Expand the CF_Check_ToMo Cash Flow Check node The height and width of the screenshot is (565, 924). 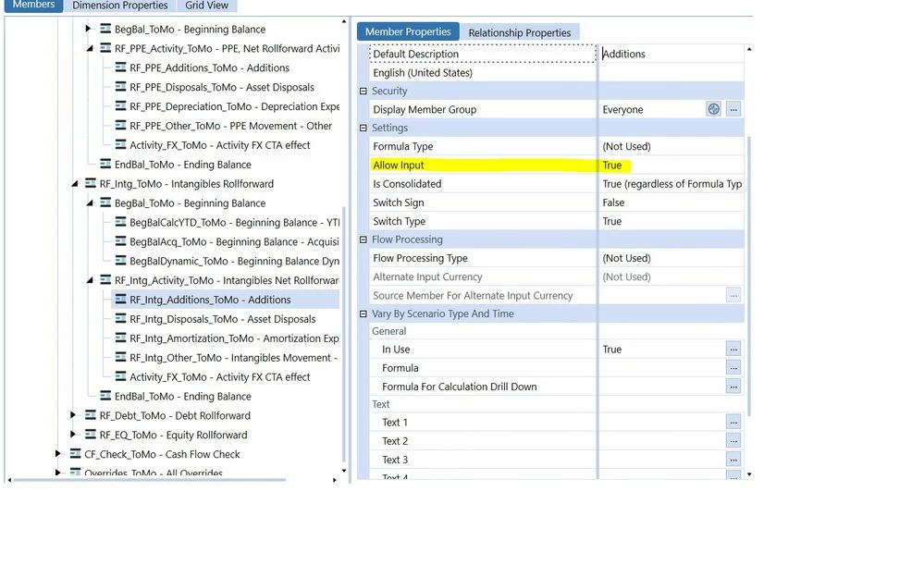click(57, 454)
